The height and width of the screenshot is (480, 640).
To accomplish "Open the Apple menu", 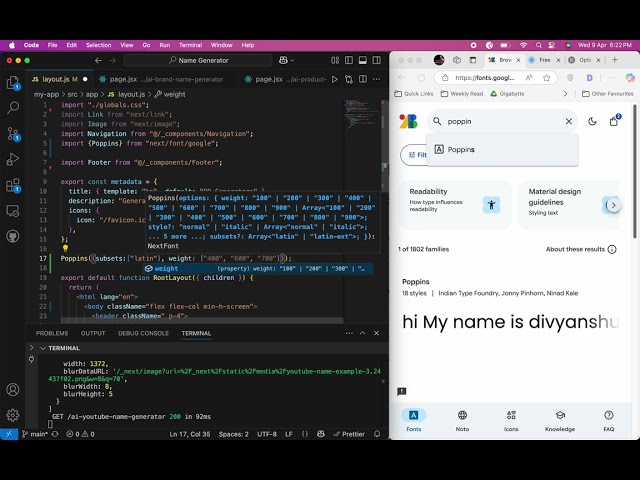I will [12, 45].
